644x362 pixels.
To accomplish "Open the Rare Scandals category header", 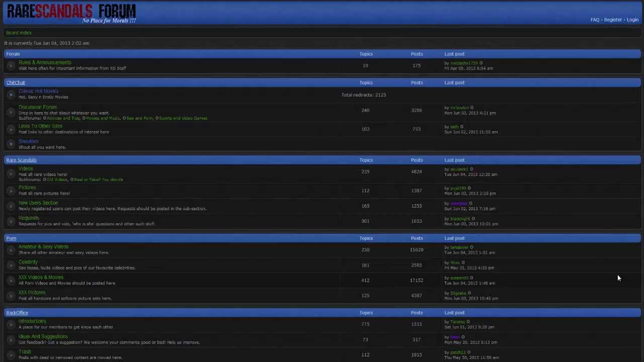I will point(21,160).
